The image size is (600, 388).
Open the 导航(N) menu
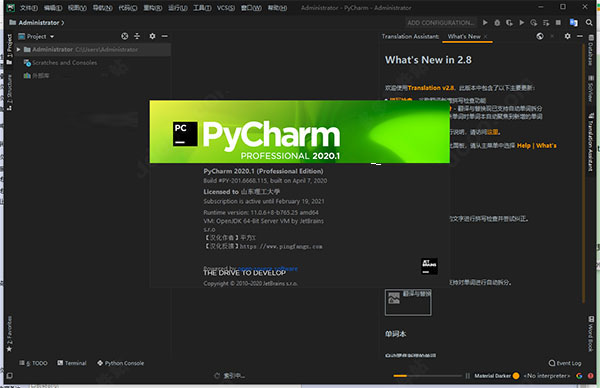pyautogui.click(x=103, y=8)
